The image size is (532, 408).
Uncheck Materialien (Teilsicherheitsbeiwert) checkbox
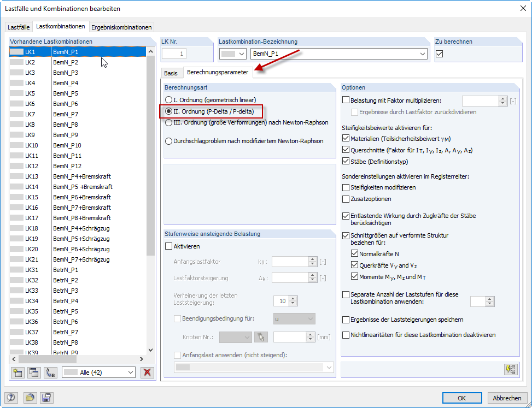[x=346, y=138]
